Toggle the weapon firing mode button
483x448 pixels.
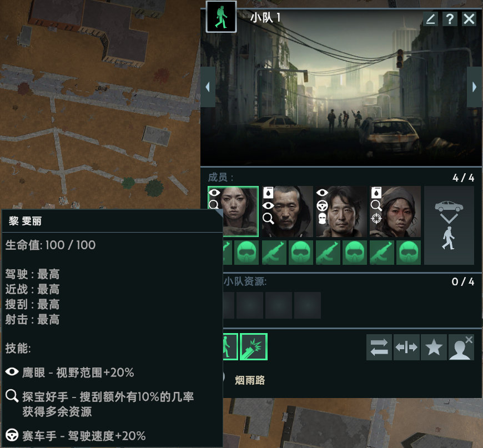(254, 346)
